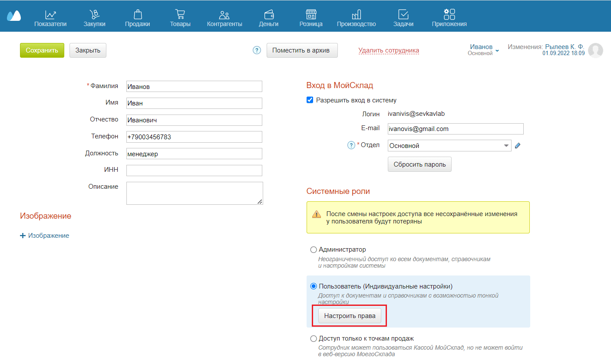Open the Иванов account dropdown menu
Image resolution: width=611 pixels, height=364 pixels.
497,50
